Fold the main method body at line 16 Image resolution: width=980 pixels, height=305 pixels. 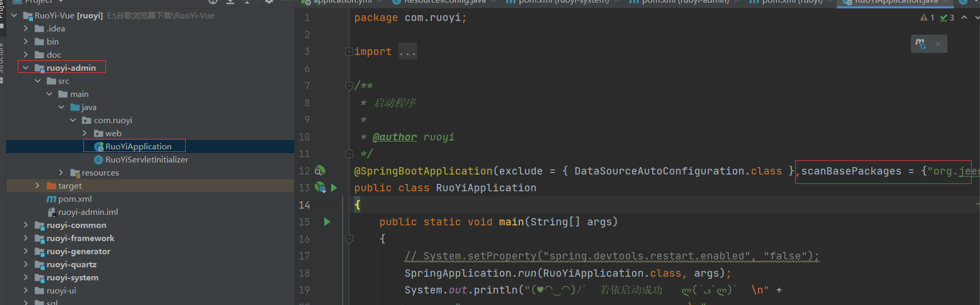point(349,239)
